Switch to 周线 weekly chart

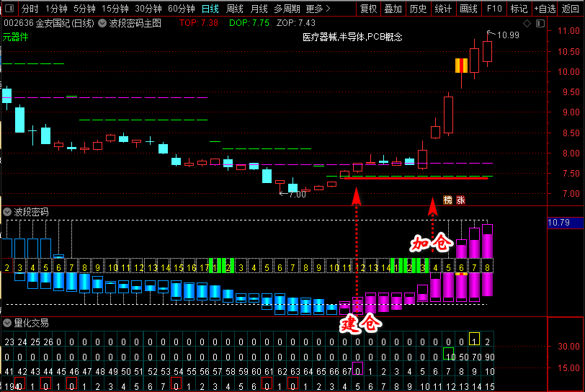pos(235,9)
